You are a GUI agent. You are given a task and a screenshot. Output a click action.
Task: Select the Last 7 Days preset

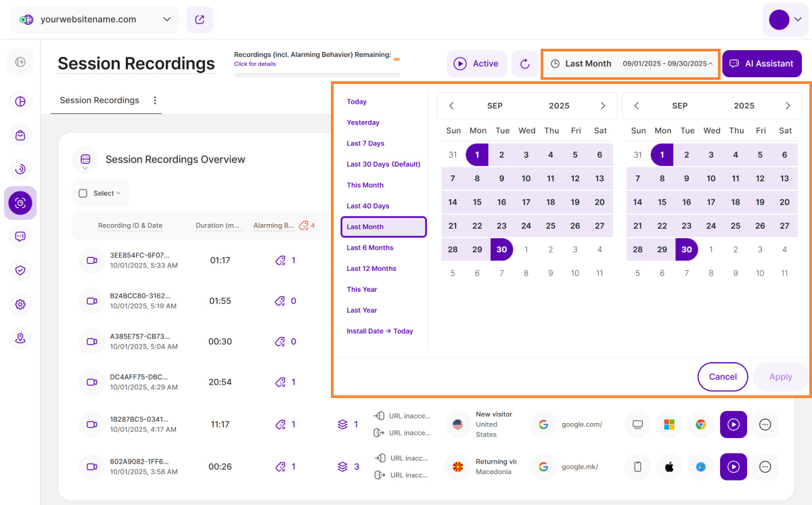point(365,144)
